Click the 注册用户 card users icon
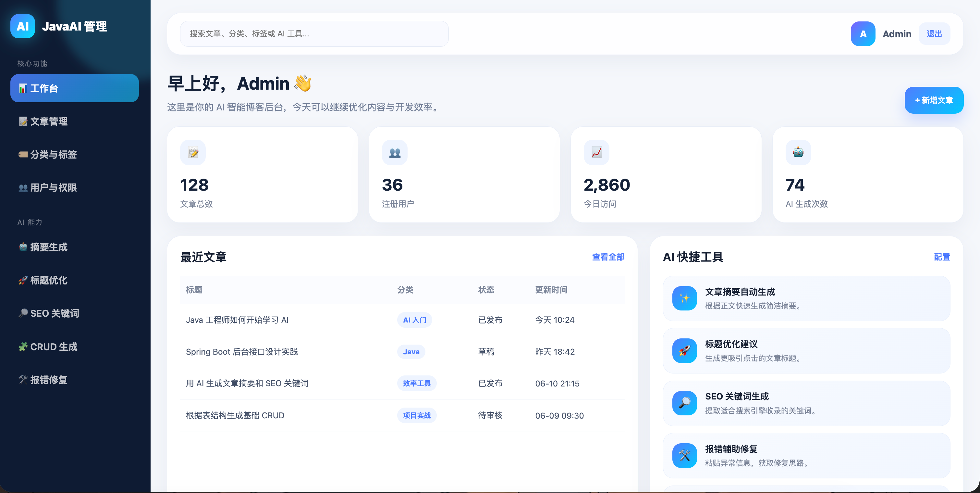Screen dimensions: 980x493 tap(395, 153)
